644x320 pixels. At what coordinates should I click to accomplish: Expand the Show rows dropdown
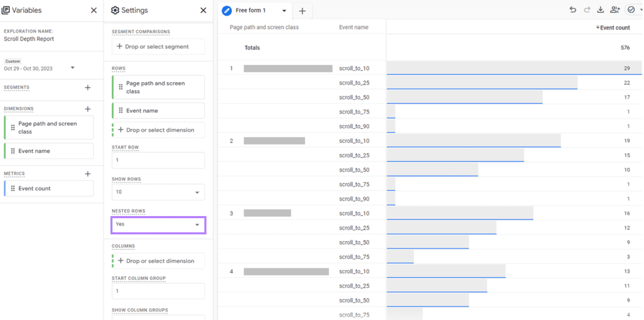[x=158, y=192]
